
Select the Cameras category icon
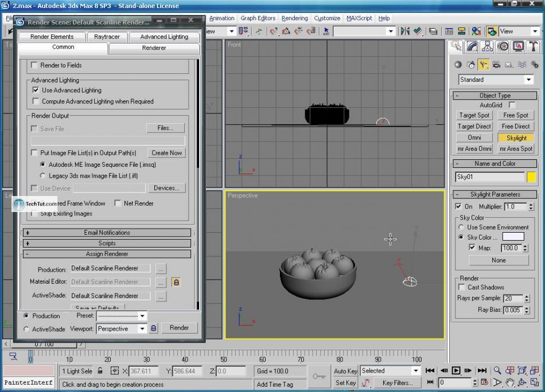496,65
